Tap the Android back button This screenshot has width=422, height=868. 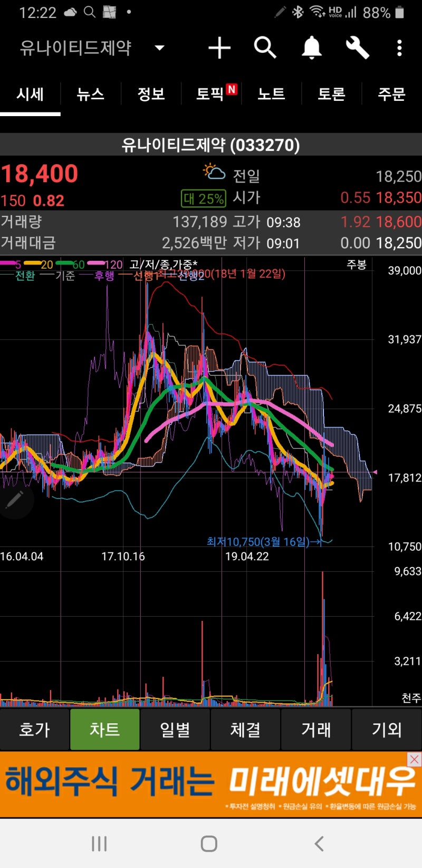point(319,843)
